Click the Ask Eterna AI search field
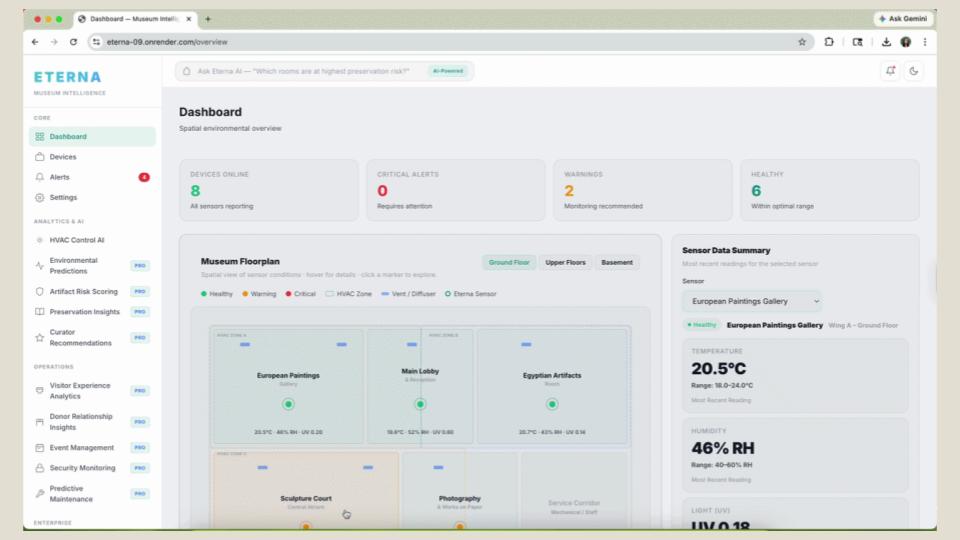Image resolution: width=960 pixels, height=540 pixels. coord(324,71)
